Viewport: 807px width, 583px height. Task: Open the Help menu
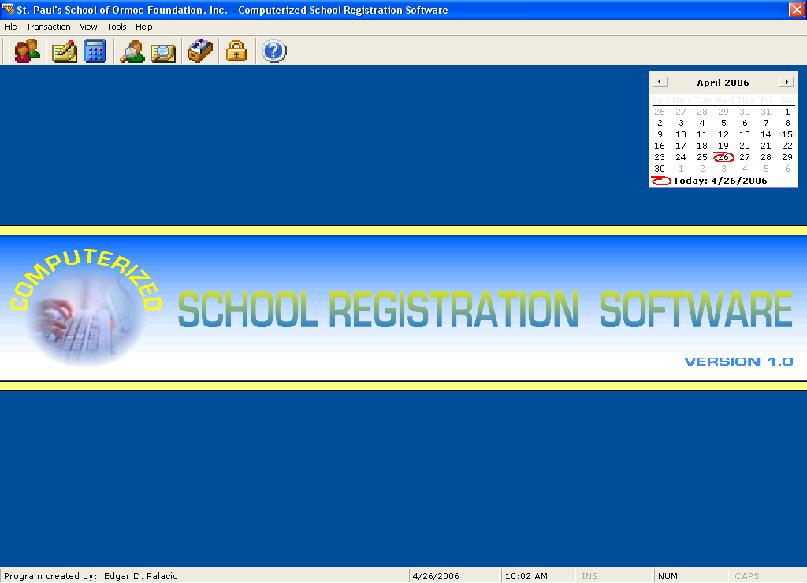point(144,27)
